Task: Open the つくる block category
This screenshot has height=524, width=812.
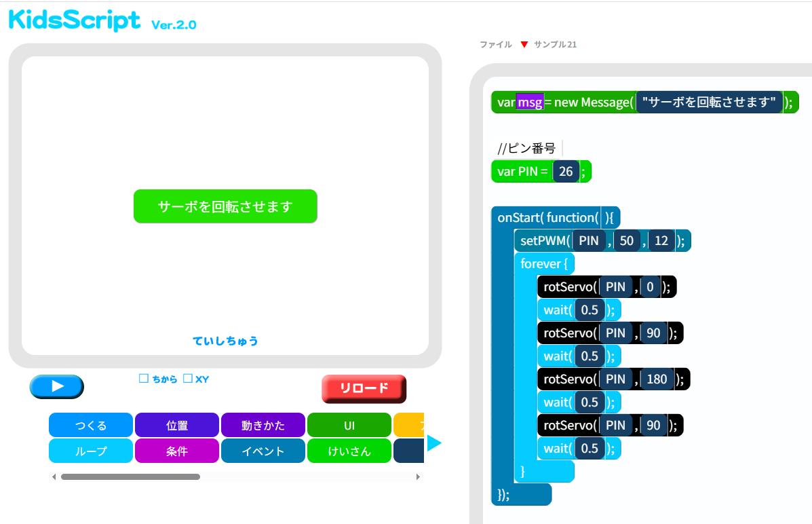Action: 91,425
